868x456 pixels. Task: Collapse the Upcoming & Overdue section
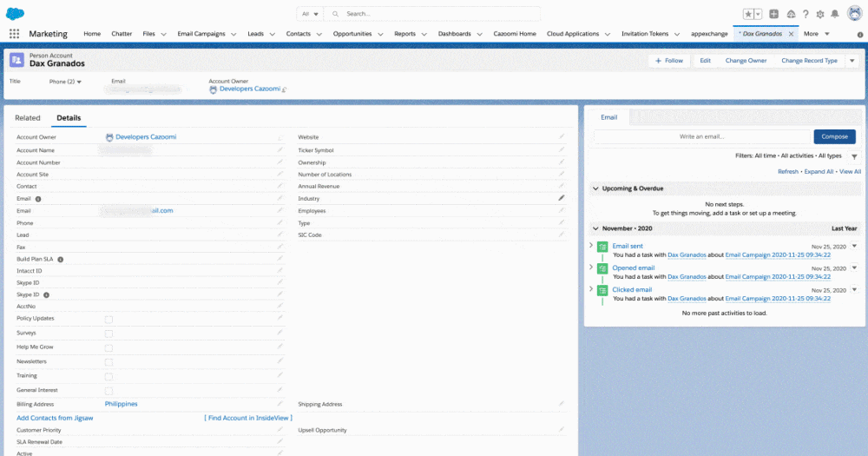(x=595, y=188)
